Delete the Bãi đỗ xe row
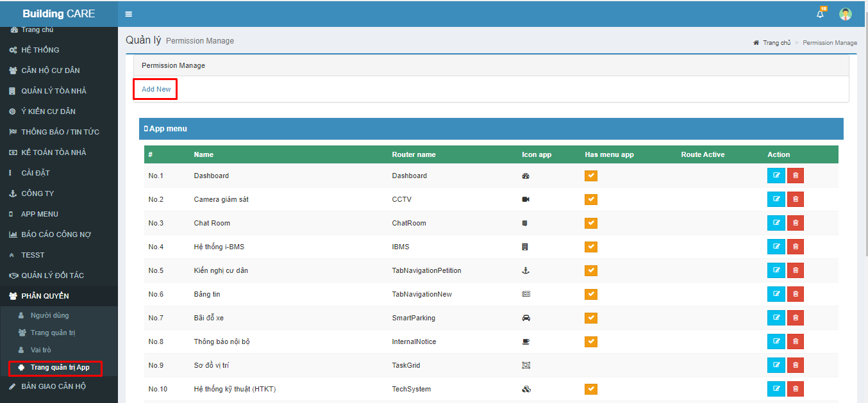The width and height of the screenshot is (868, 403). [x=796, y=318]
